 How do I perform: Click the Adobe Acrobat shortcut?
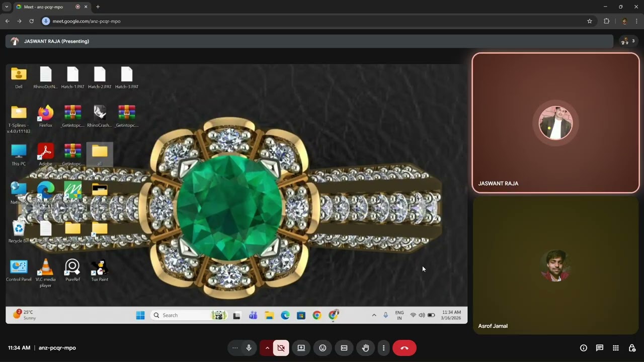[x=45, y=157]
